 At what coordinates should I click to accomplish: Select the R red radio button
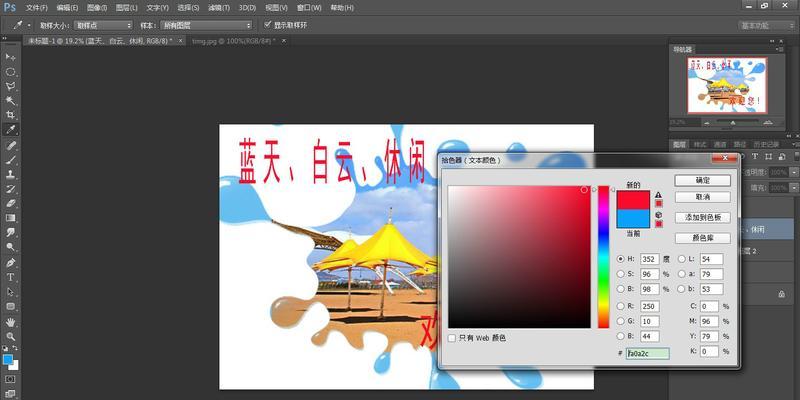pos(620,306)
